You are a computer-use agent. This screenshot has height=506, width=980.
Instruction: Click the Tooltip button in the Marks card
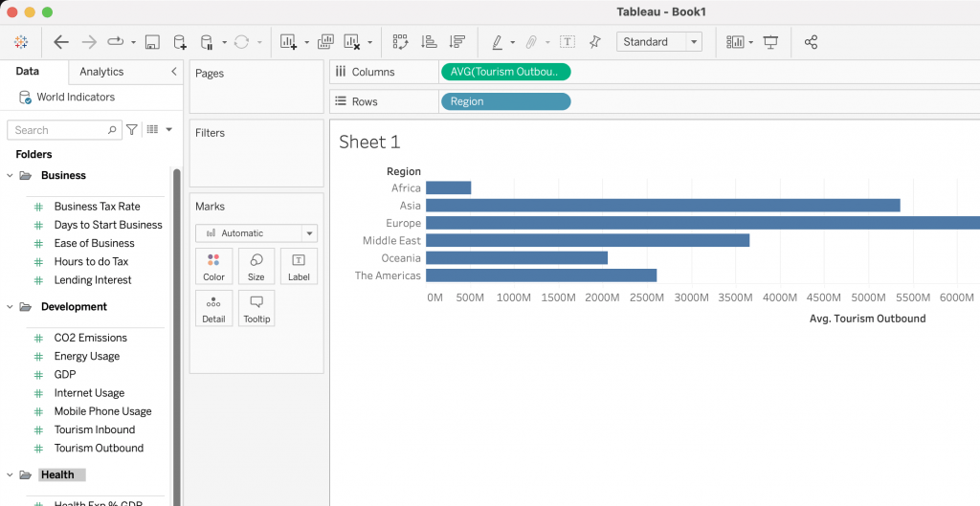(x=256, y=308)
